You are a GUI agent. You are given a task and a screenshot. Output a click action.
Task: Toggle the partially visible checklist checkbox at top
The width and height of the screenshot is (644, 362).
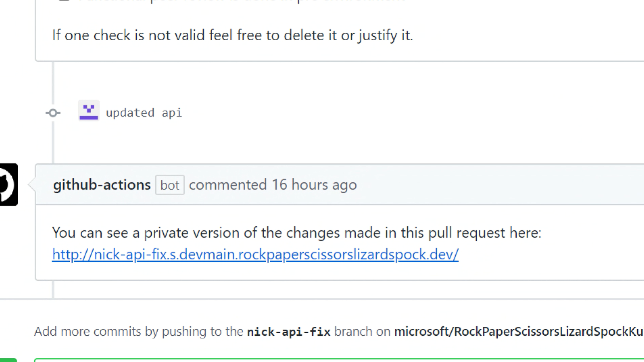[x=64, y=1]
